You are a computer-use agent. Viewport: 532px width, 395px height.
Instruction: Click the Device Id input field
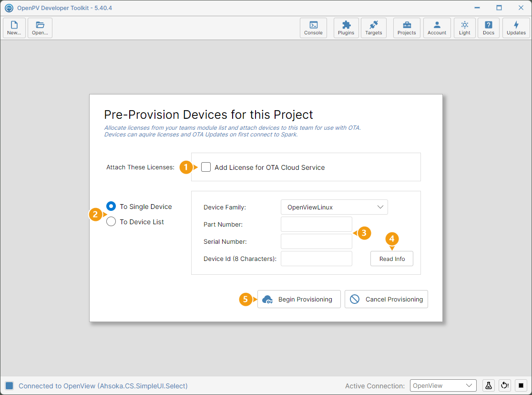pyautogui.click(x=316, y=259)
